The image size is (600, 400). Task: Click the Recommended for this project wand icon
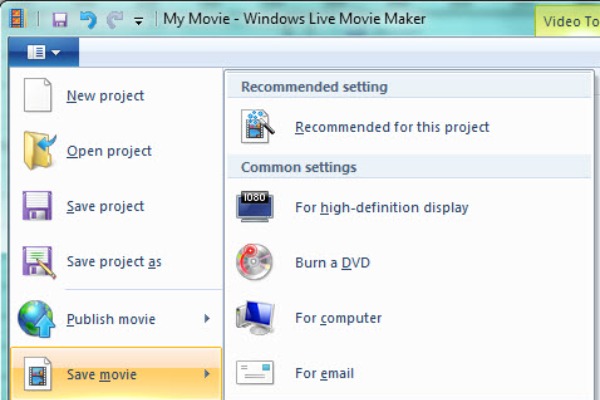click(x=257, y=126)
